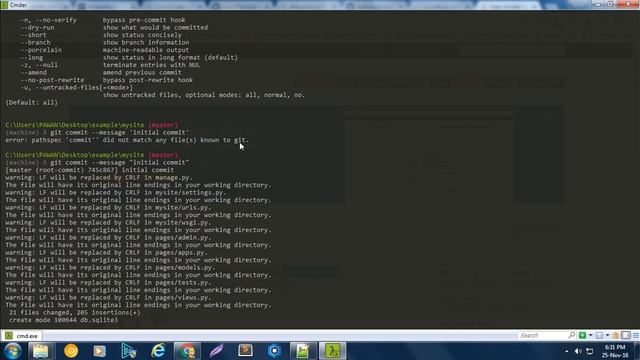Launch Sublime Text from taskbar
The height and width of the screenshot is (360, 640).
tap(245, 351)
